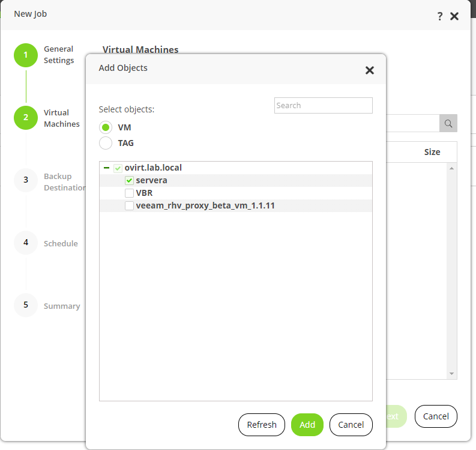476x450 pixels.
Task: Select the TAG radio button
Action: [x=106, y=143]
